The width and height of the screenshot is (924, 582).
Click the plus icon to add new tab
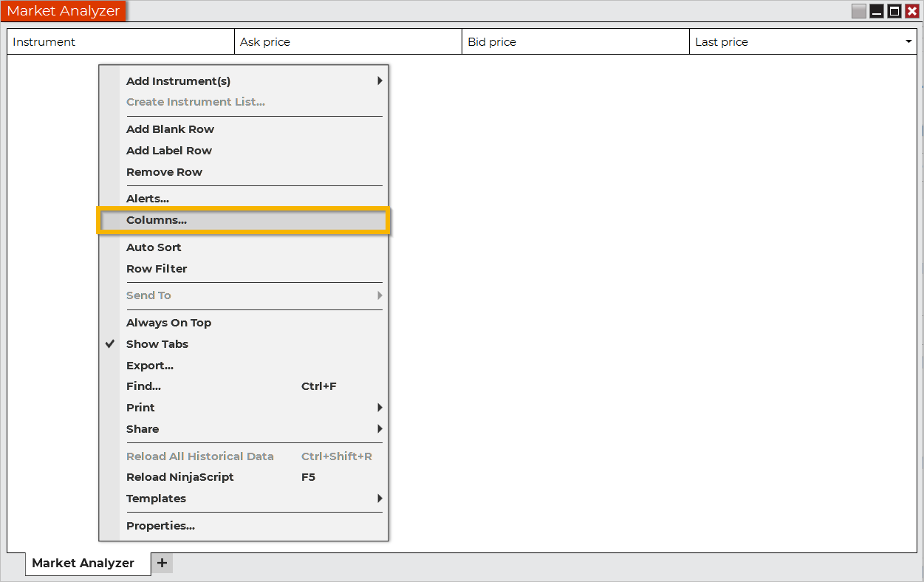pyautogui.click(x=162, y=564)
